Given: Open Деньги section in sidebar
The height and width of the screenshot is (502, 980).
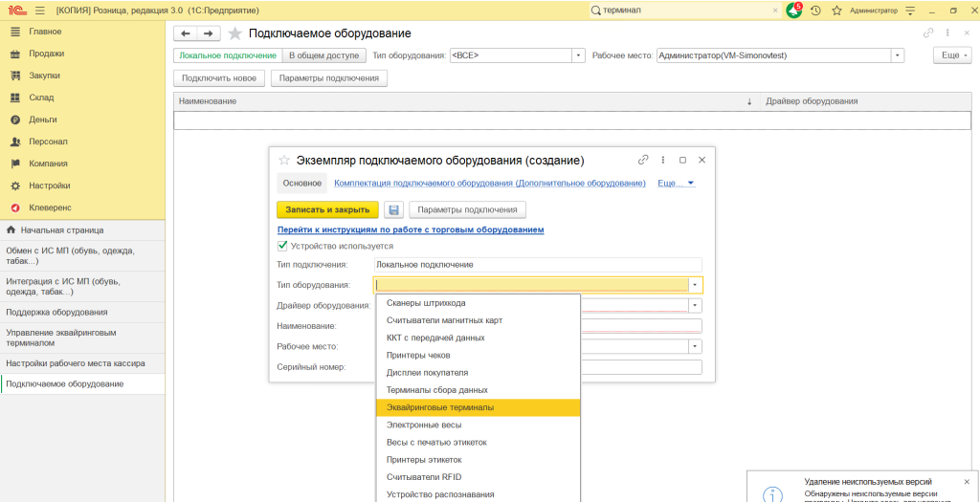Looking at the screenshot, I should click(43, 120).
